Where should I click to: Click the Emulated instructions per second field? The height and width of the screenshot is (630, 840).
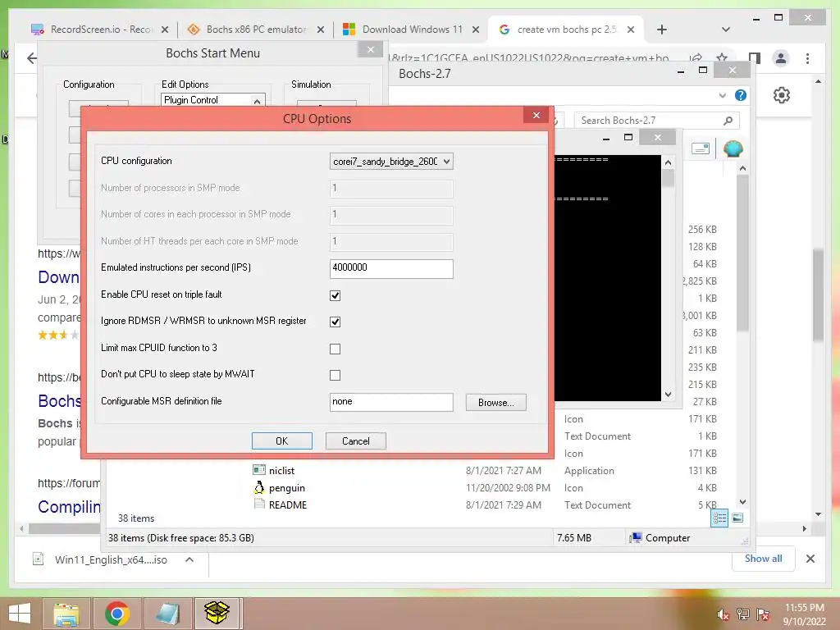pyautogui.click(x=391, y=268)
